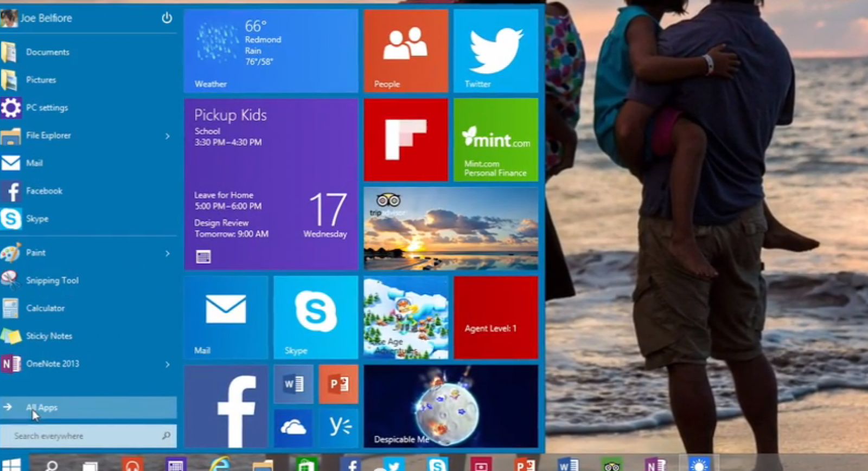Open Sticky Notes from the list
The width and height of the screenshot is (868, 471).
(x=88, y=336)
